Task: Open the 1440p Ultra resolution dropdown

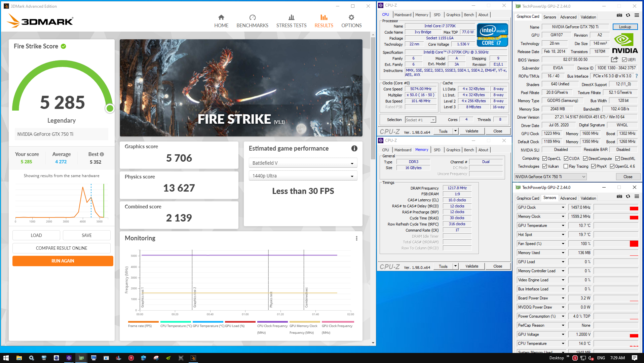Action: pyautogui.click(x=303, y=176)
